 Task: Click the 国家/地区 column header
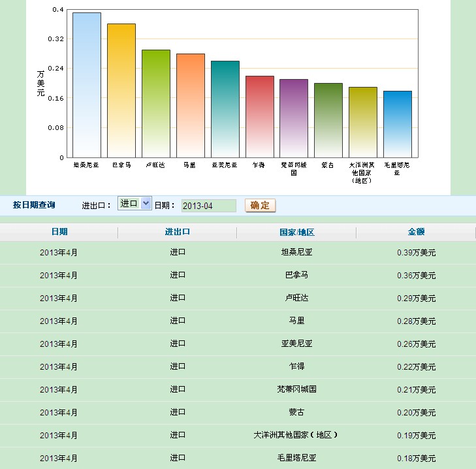tap(297, 233)
